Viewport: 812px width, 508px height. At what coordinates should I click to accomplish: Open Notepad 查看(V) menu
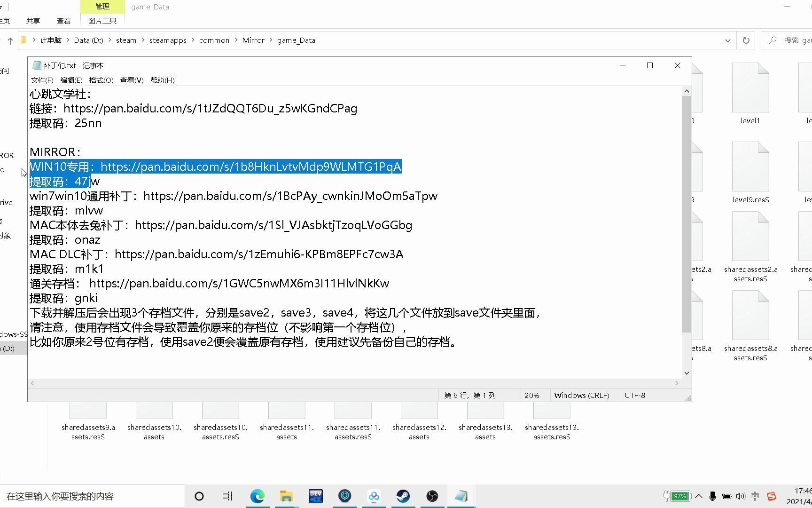[132, 80]
